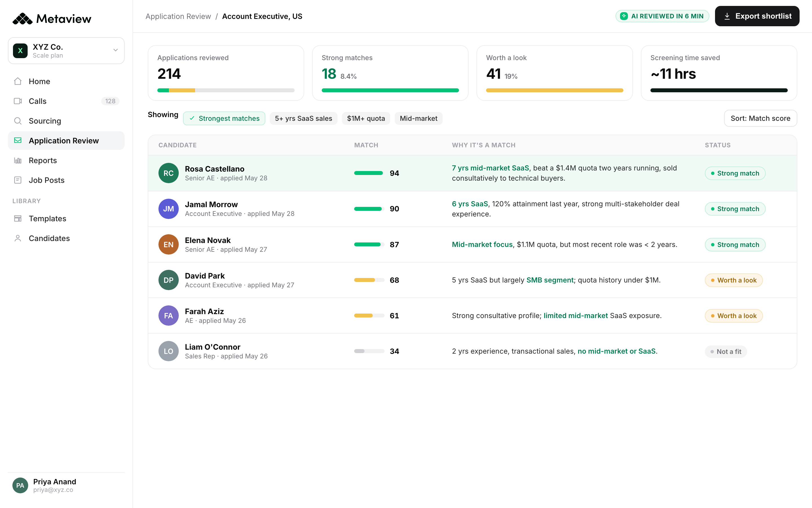Click Rosa Castellano's RC avatar
The height and width of the screenshot is (508, 812).
point(168,173)
